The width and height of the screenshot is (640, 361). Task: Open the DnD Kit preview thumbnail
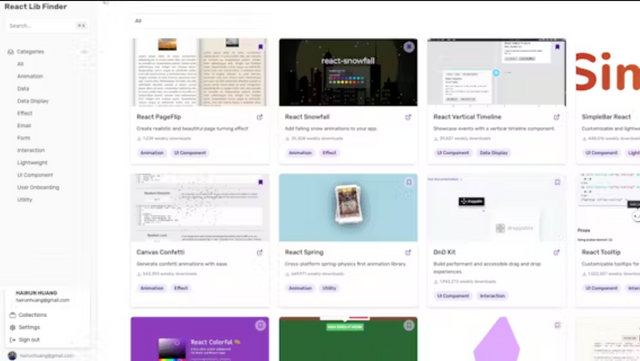click(x=496, y=207)
